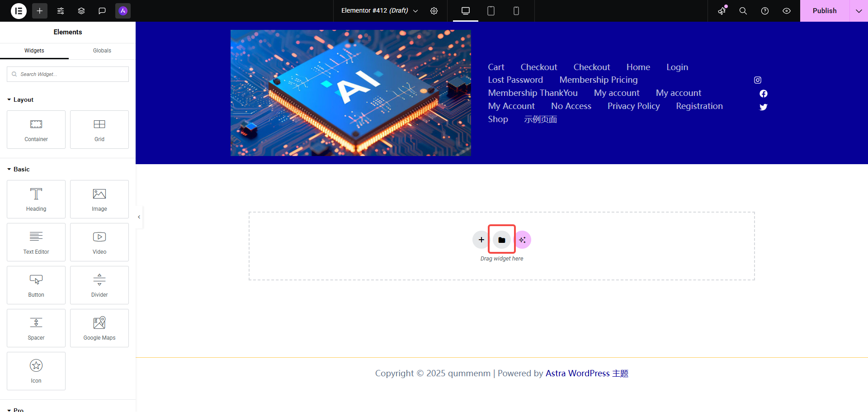
Task: Open the Elementor AI assistant
Action: coord(123,11)
